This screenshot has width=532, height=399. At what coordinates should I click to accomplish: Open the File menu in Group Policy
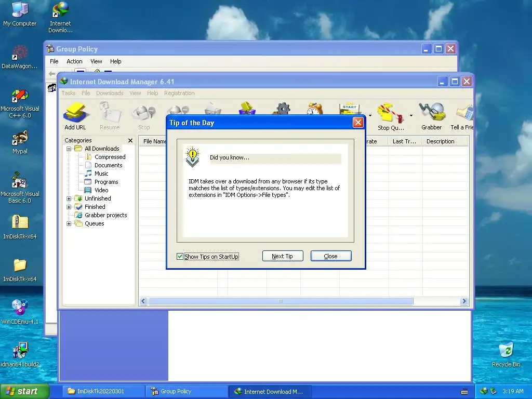point(54,61)
